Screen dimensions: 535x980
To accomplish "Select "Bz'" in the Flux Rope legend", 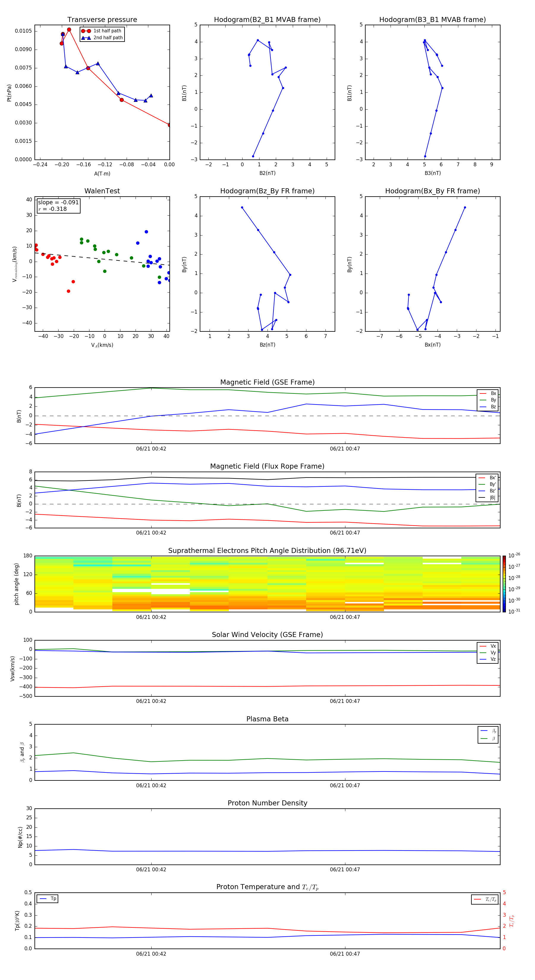I will pyautogui.click(x=487, y=491).
